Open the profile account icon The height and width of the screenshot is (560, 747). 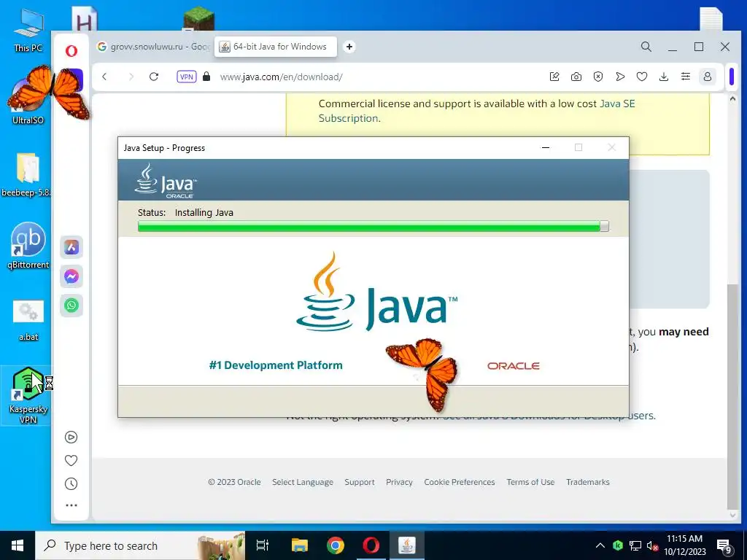[708, 77]
